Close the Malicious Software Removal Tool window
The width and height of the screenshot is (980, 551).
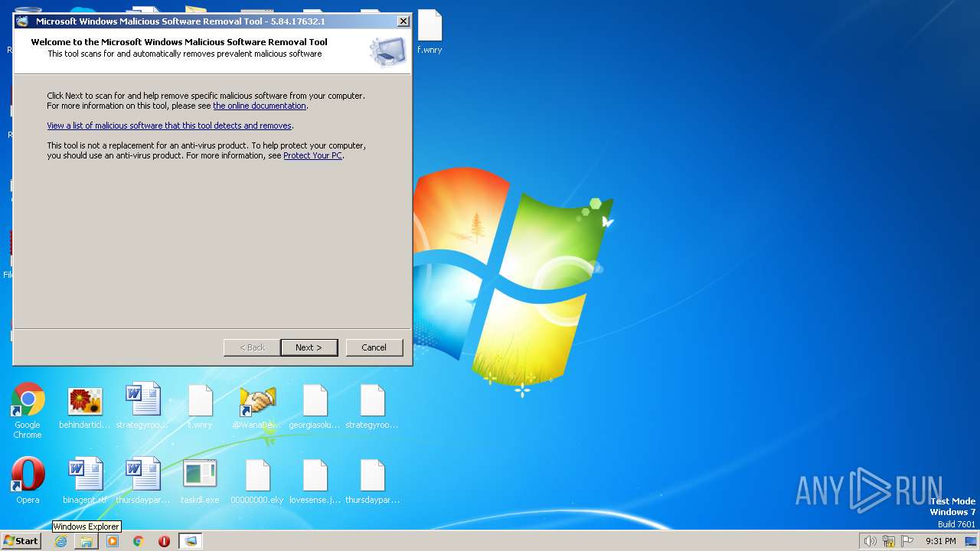coord(403,21)
